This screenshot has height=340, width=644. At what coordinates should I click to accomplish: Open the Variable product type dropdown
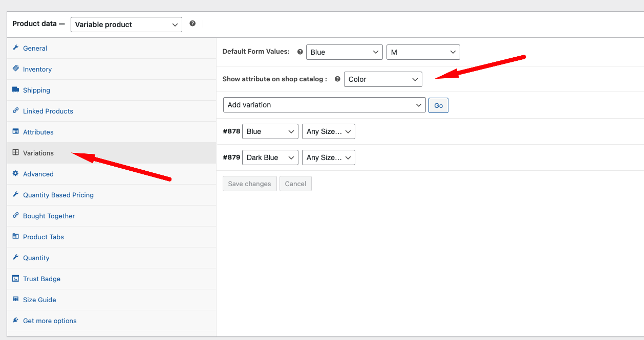pos(126,25)
